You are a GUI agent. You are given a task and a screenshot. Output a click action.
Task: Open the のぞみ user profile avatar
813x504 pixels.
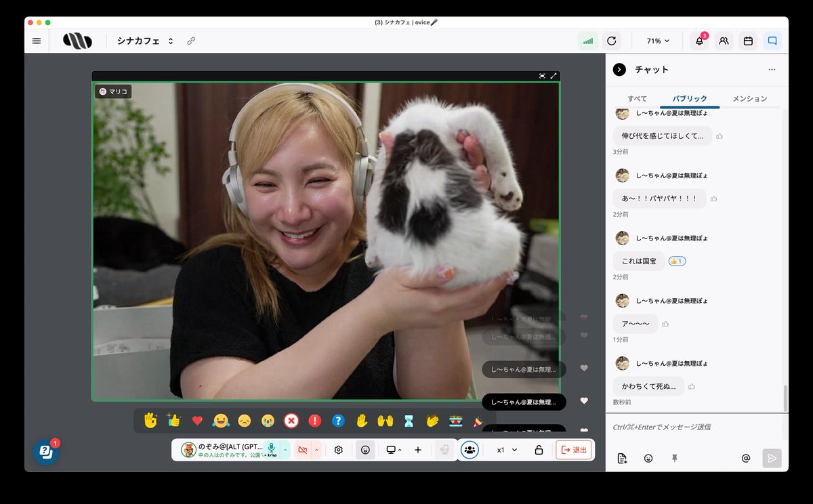188,450
